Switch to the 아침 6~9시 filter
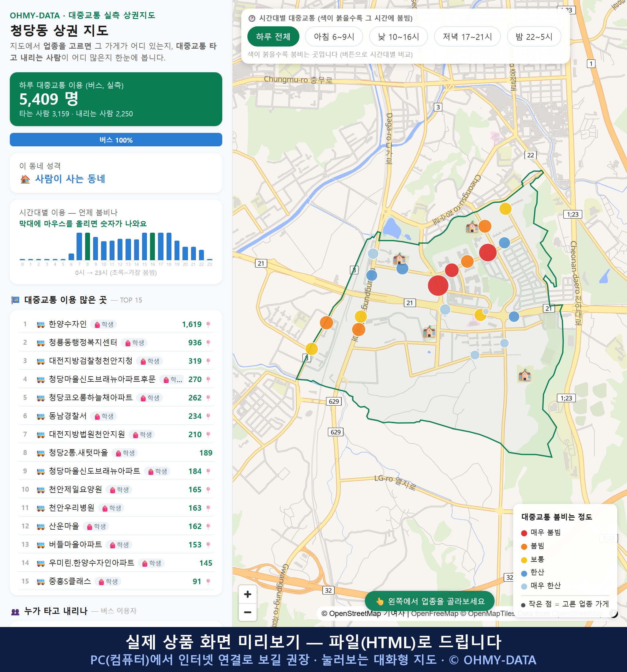This screenshot has height=672, width=627. point(334,36)
